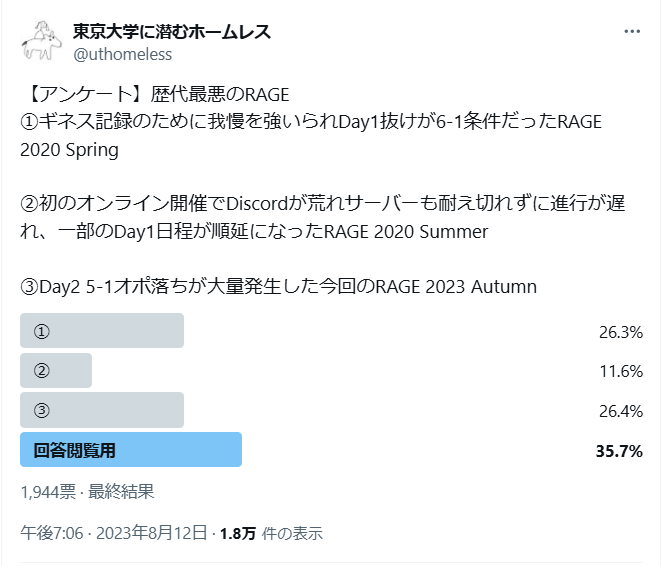664x566 pixels.
Task: Click the horse-rider profile avatar
Action: pos(42,41)
